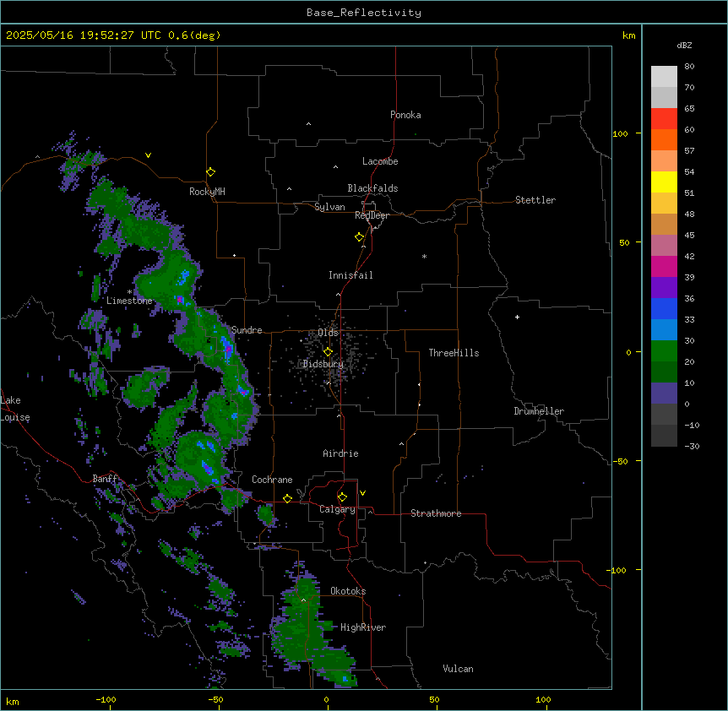Click the Airdrie city label
This screenshot has width=728, height=711.
point(340,453)
